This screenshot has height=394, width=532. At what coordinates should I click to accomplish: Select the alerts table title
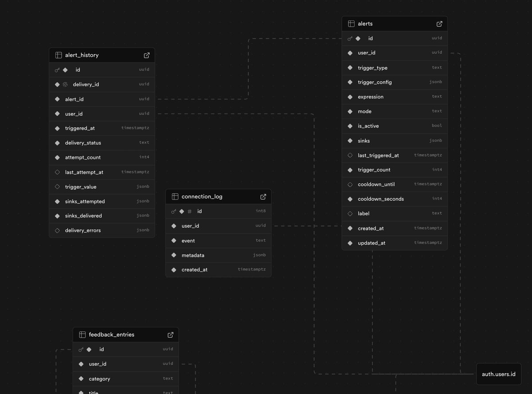[365, 24]
